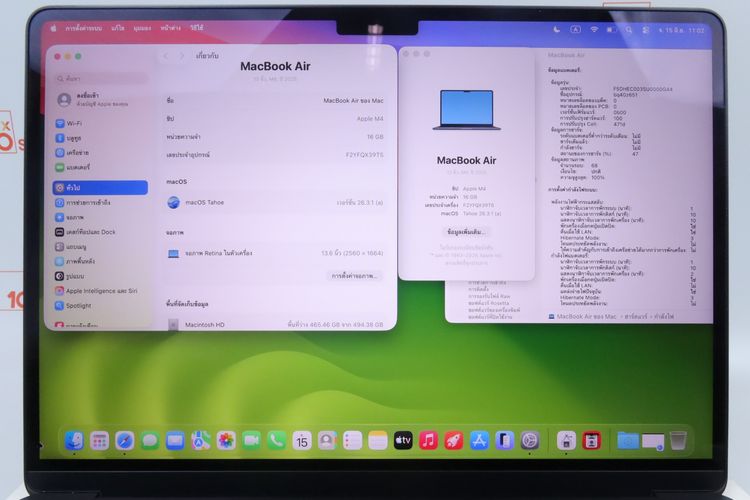Select the highlighted General sidebar item
750x500 pixels.
[100, 188]
